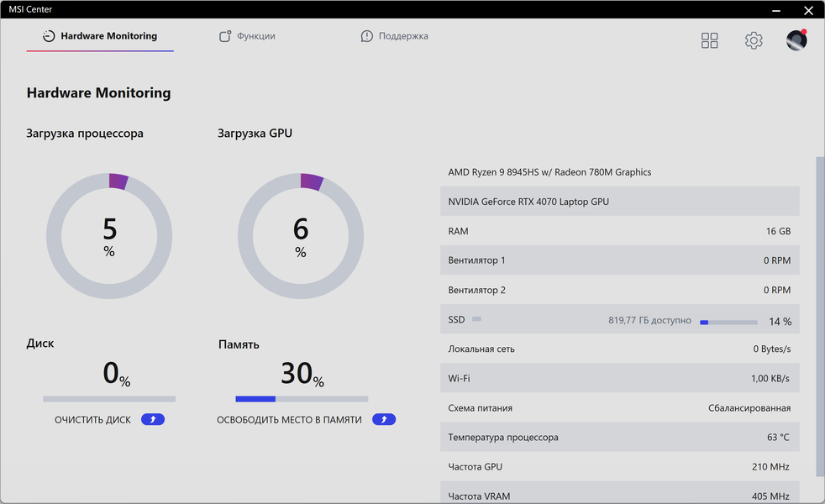825x504 pixels.
Task: Open settings via the gear icon
Action: coord(754,40)
